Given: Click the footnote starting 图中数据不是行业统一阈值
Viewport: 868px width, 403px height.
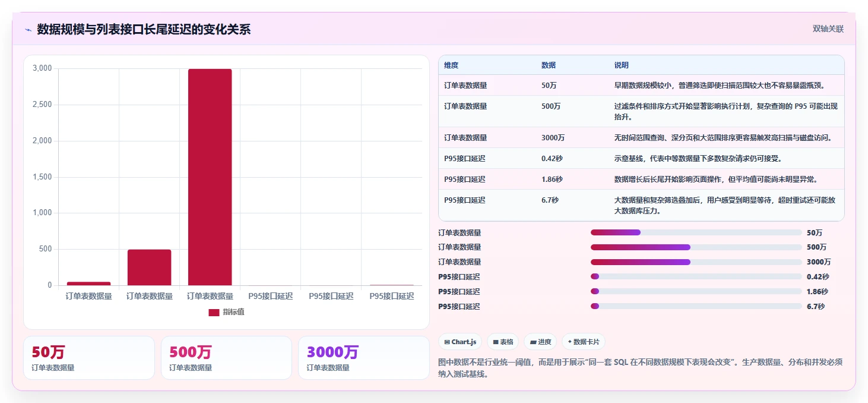Looking at the screenshot, I should [640, 368].
